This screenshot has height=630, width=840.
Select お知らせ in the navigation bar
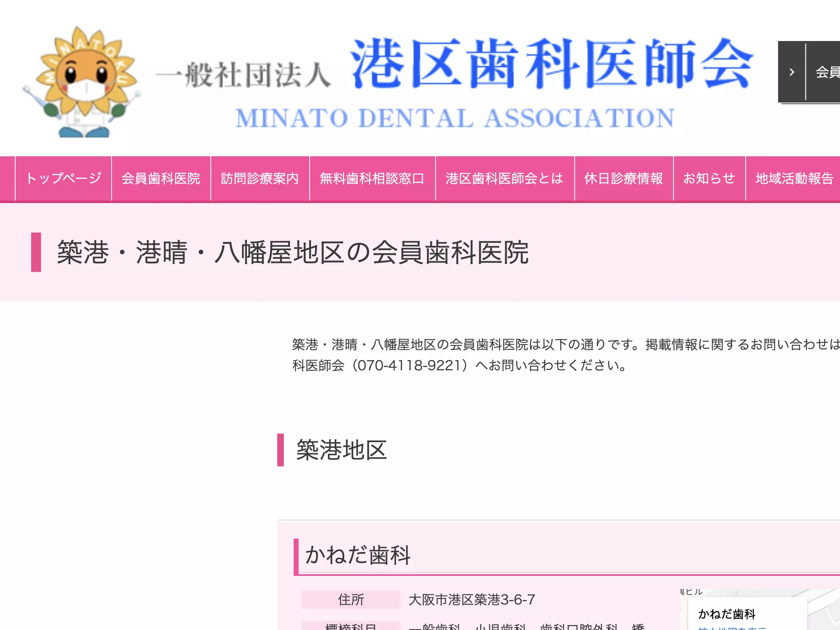(710, 178)
